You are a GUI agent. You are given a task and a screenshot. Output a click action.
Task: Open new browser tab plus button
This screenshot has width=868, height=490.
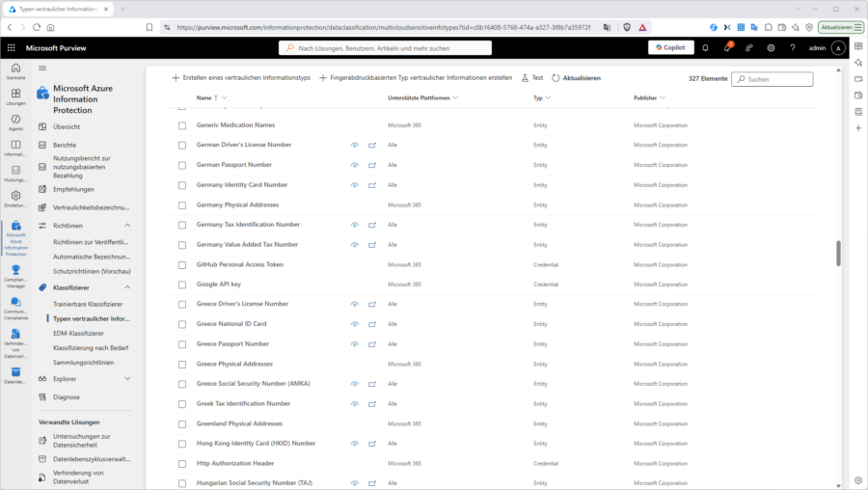[x=122, y=9]
